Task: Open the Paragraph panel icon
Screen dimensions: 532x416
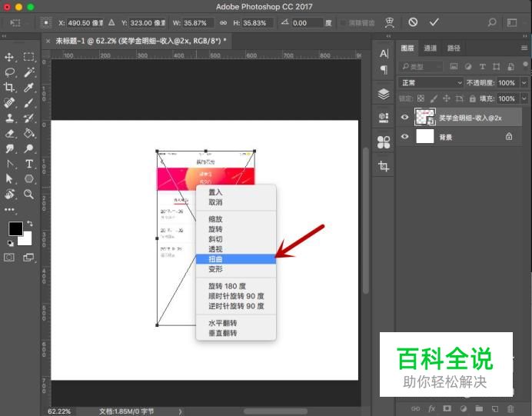Action: (384, 70)
